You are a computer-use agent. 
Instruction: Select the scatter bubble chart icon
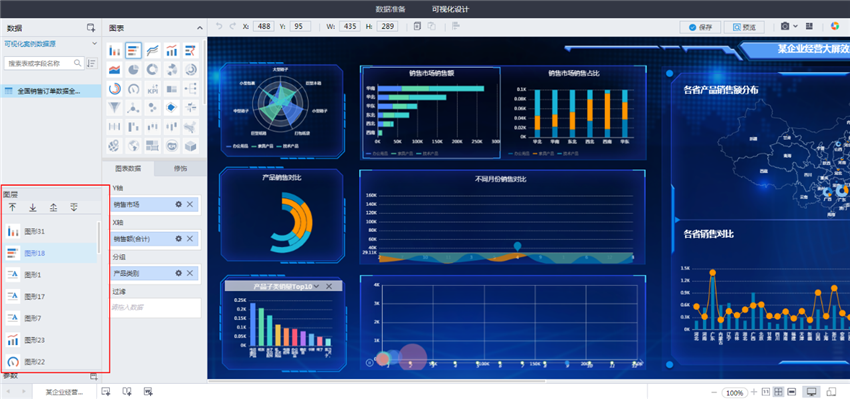(x=152, y=108)
